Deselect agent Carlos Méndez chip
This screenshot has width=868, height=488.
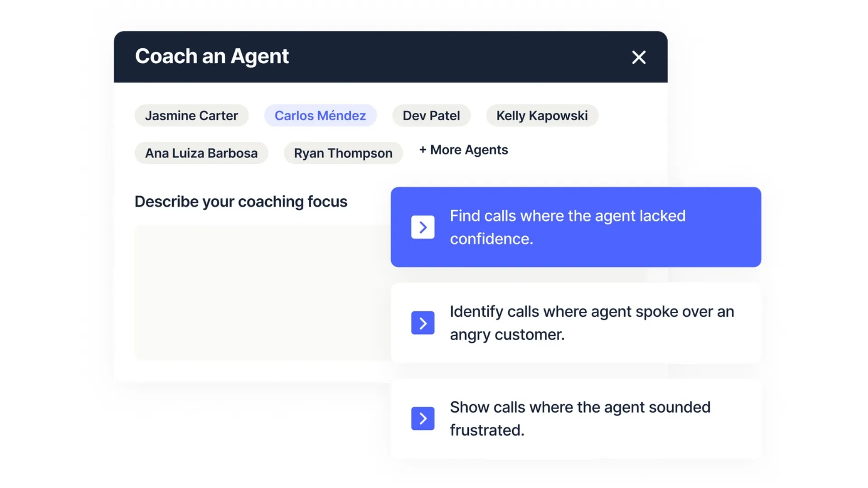(320, 116)
